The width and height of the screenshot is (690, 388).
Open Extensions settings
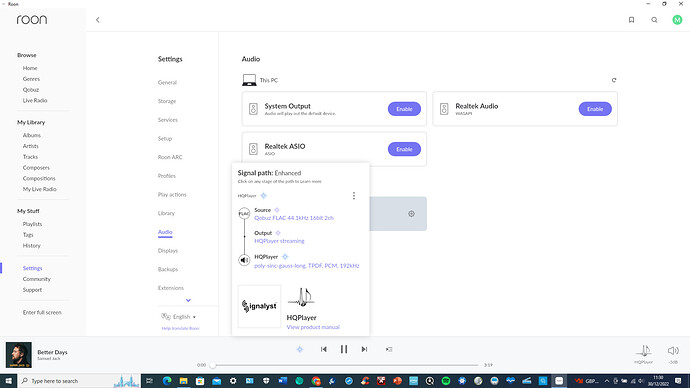click(171, 288)
